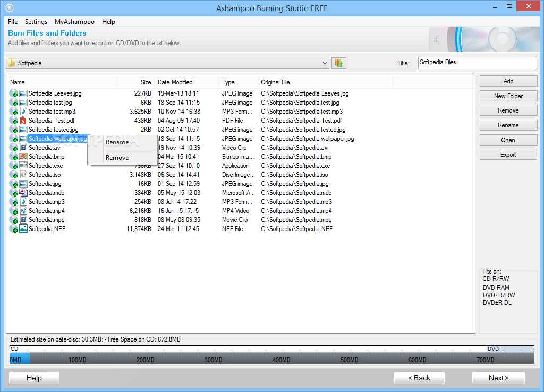Open the MyAshampoo menu

[74, 21]
